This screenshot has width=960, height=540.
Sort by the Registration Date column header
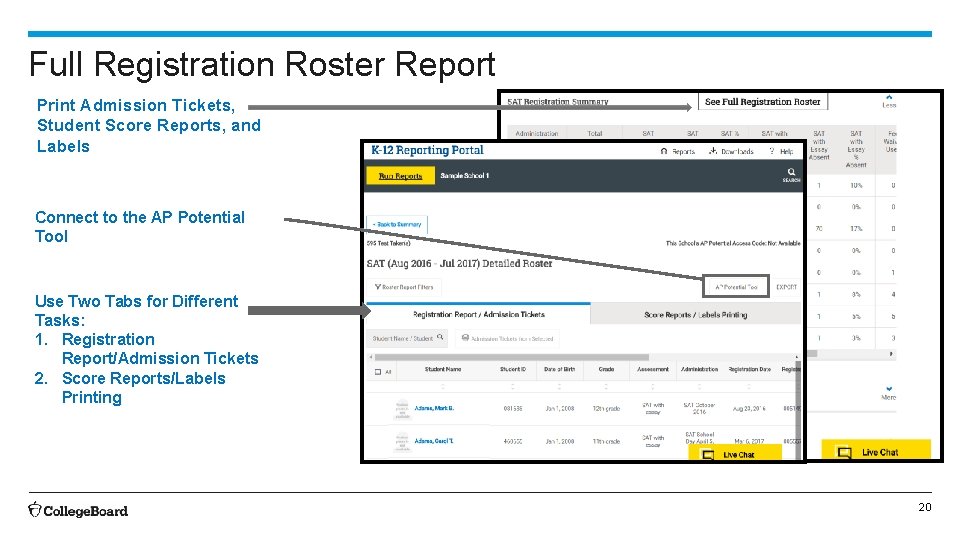(749, 369)
